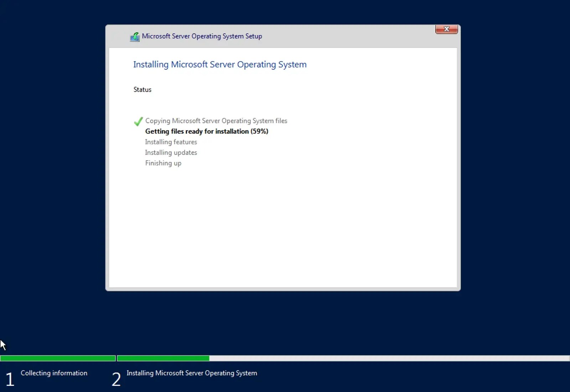Click the red X close control glyph
570x392 pixels.
[446, 29]
